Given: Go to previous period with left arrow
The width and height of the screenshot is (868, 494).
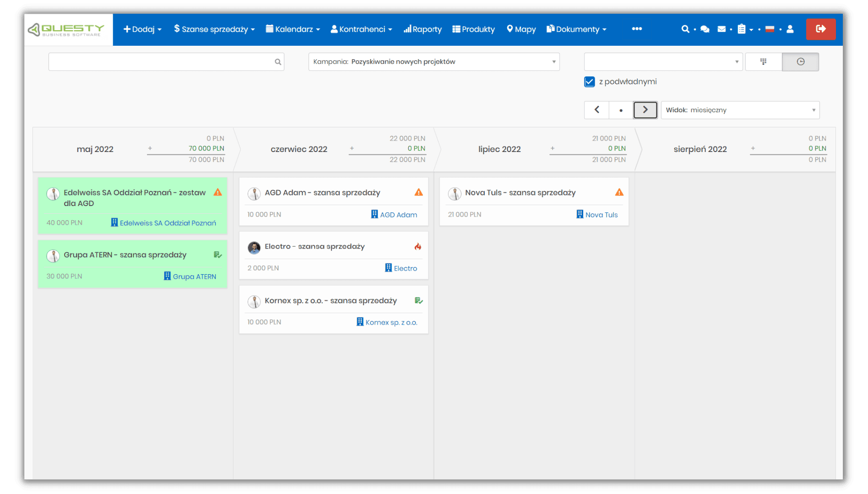Looking at the screenshot, I should (597, 110).
